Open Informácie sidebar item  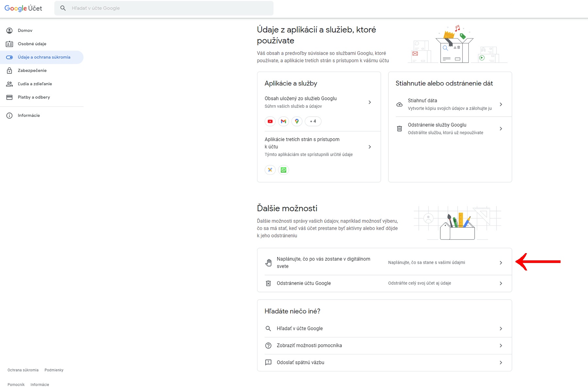point(42,115)
